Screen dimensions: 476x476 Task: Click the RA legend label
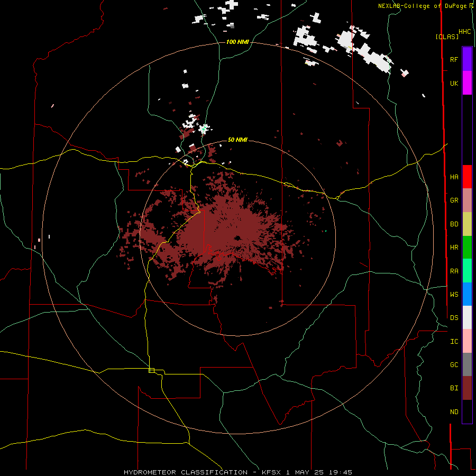coord(454,271)
